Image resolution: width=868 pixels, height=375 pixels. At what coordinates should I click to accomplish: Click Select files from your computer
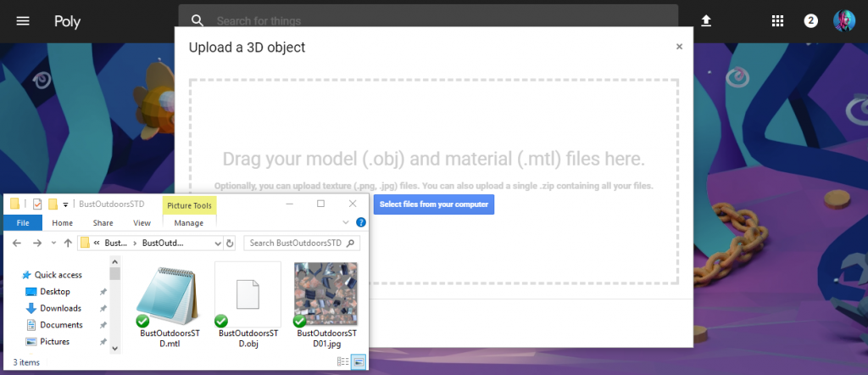pos(433,204)
